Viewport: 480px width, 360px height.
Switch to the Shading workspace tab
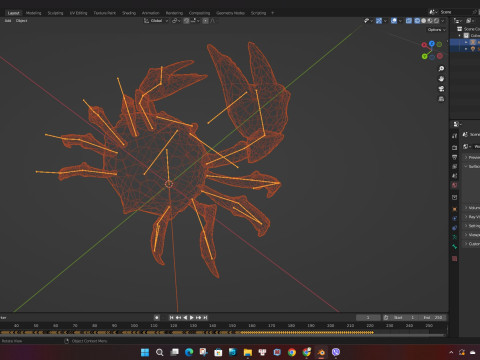pyautogui.click(x=129, y=13)
